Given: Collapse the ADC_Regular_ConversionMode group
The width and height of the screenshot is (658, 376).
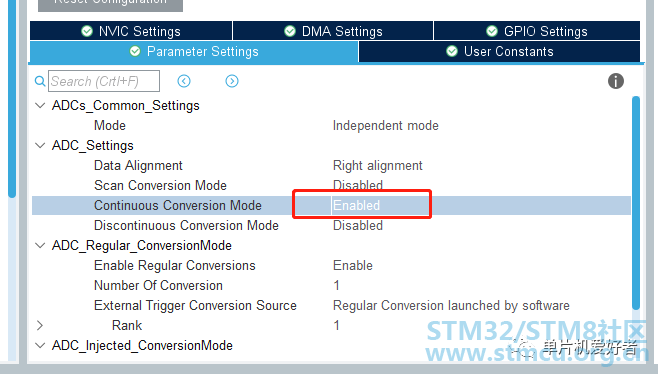Looking at the screenshot, I should click(x=40, y=245).
